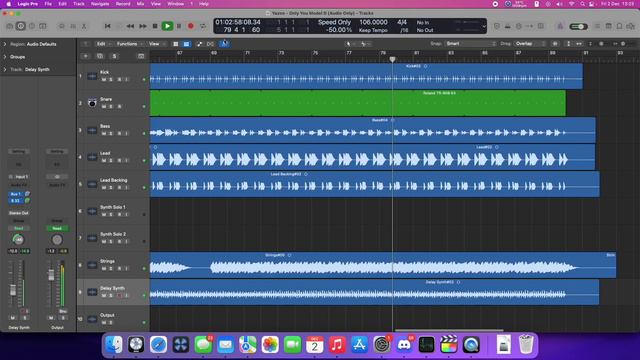Toggle the Inspector button in control bar
Image resolution: width=640 pixels, height=360 pixels.
coord(20,26)
